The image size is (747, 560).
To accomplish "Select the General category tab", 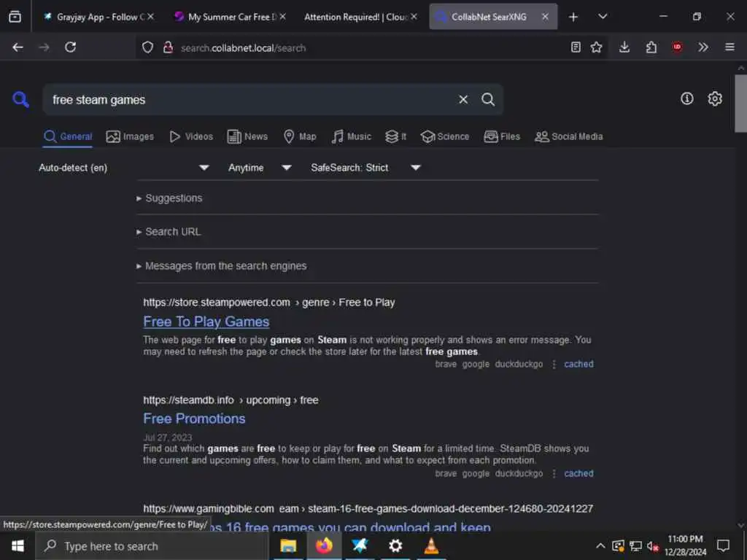I will (68, 136).
